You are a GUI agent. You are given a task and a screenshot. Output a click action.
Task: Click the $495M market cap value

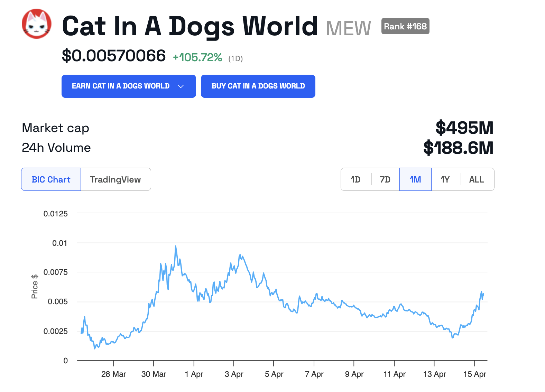(x=464, y=128)
